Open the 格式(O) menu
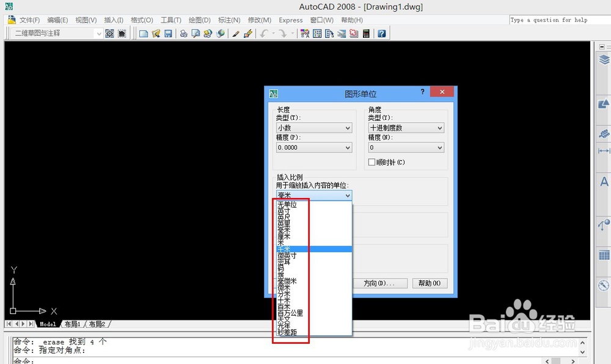 (142, 20)
